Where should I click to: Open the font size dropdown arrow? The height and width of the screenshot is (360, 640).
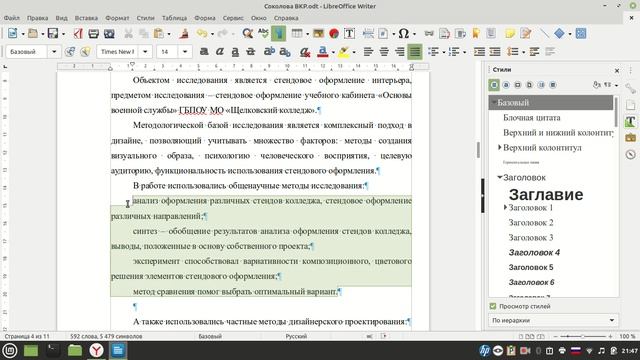pyautogui.click(x=185, y=52)
